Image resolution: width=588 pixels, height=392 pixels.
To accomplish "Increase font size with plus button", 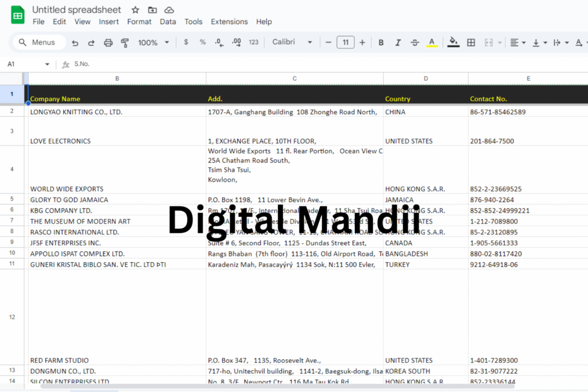I will [362, 43].
